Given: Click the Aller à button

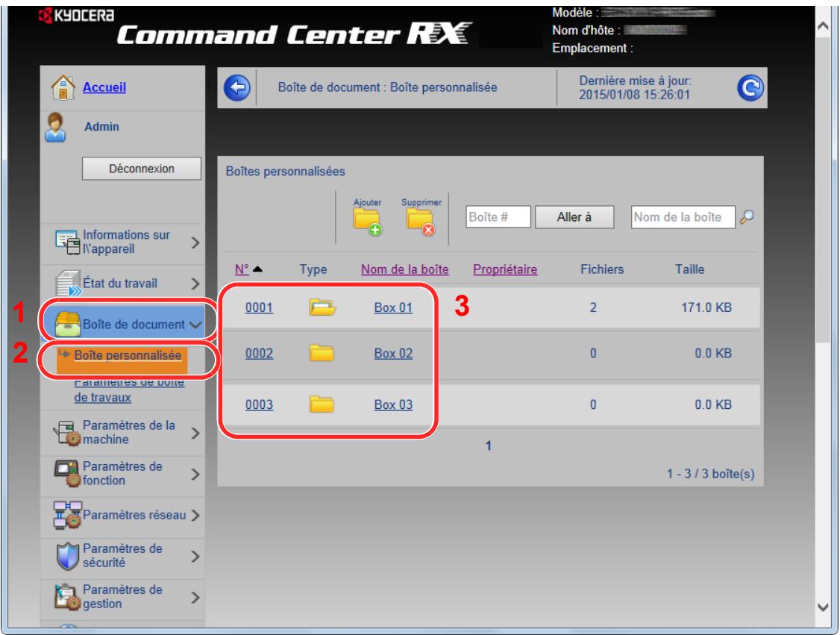Looking at the screenshot, I should 574,217.
